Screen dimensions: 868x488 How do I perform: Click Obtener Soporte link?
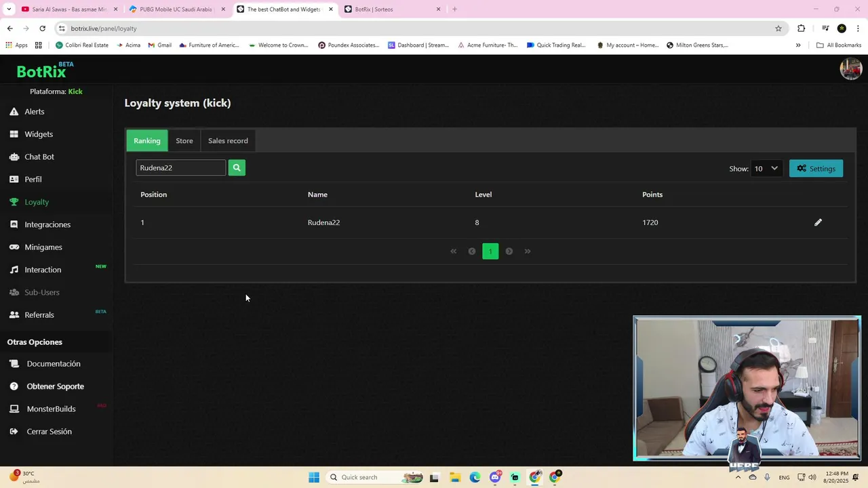[55, 386]
